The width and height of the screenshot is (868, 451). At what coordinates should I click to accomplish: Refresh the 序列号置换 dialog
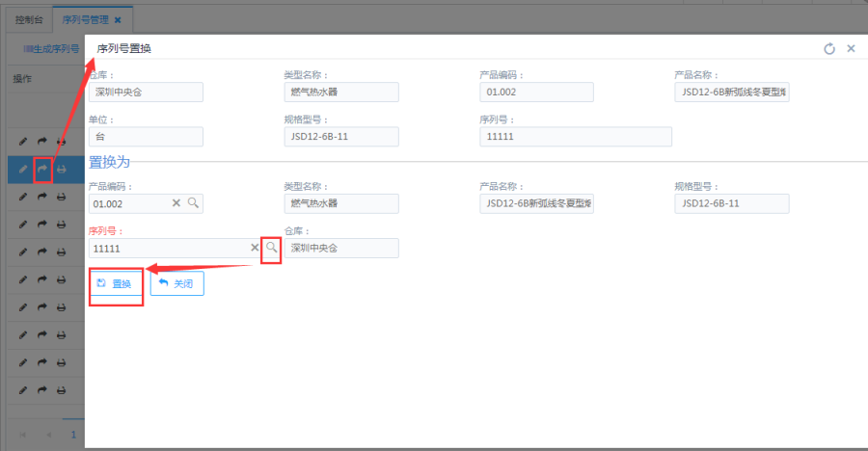829,48
